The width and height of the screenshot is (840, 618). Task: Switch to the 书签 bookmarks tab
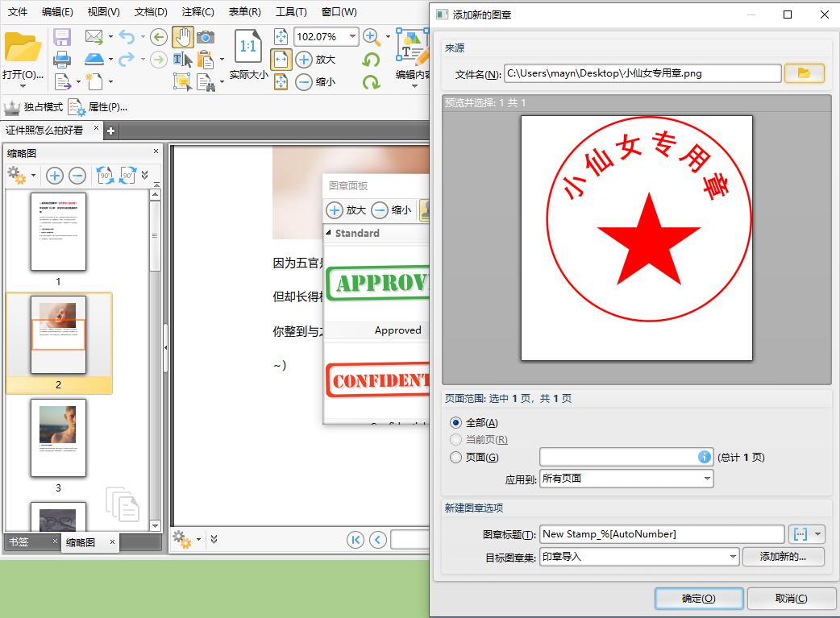(19, 542)
